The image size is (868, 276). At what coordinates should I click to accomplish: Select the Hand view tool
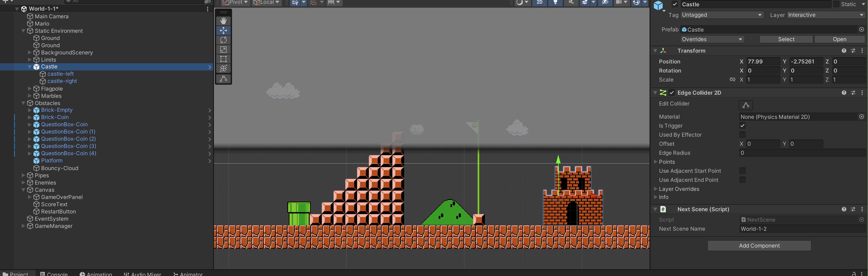(223, 21)
